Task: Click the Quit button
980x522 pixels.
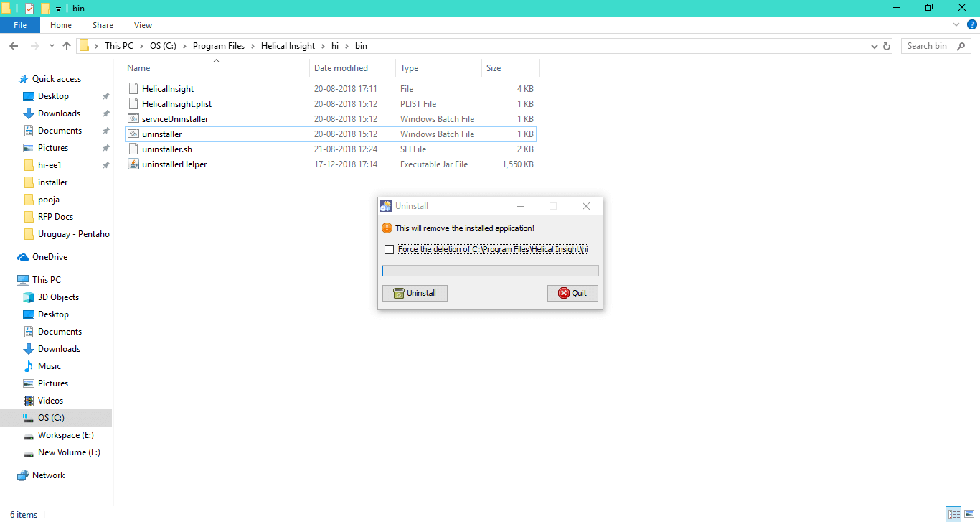Action: pos(573,293)
